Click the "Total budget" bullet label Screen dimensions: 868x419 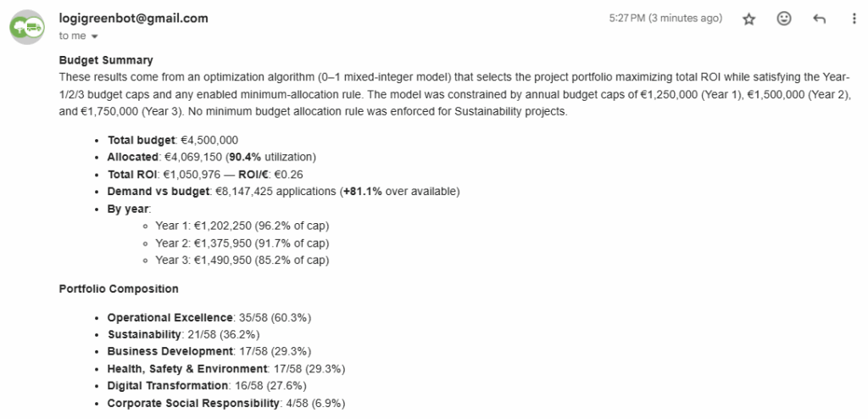(x=142, y=140)
